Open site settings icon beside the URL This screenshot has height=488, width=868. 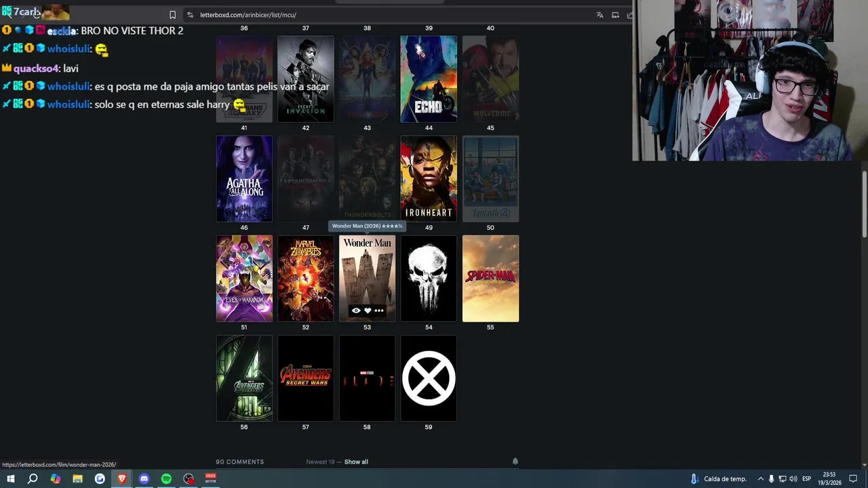click(x=191, y=15)
